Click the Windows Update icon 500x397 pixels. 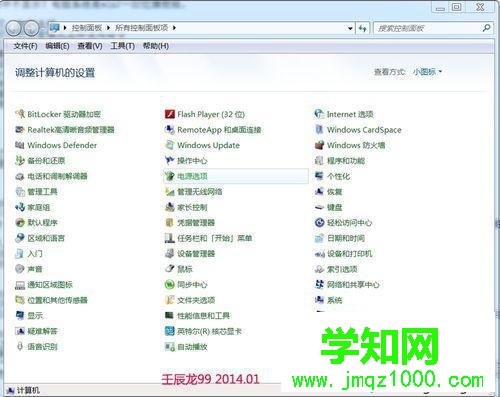pos(170,145)
